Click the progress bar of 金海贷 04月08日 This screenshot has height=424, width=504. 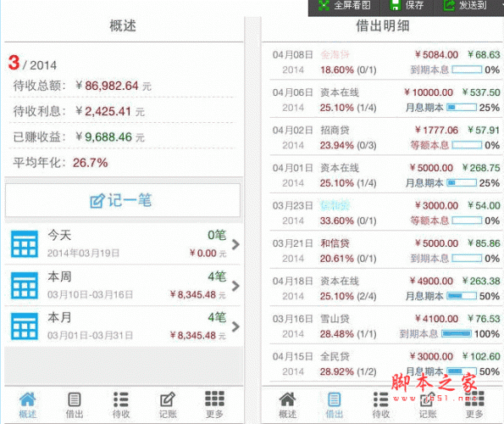pos(467,70)
